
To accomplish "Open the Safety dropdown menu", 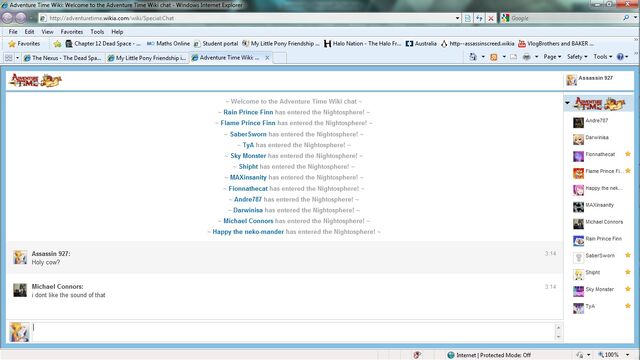I will coord(577,57).
